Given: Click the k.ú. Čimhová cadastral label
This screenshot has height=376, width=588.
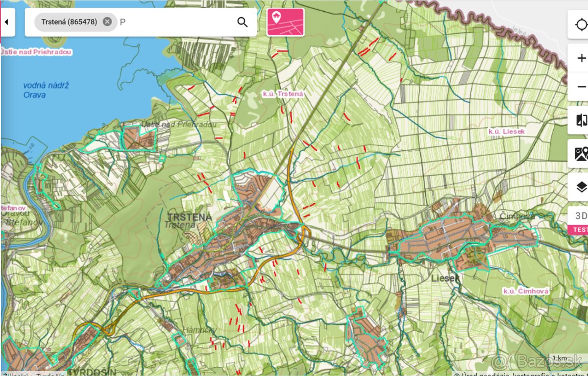Looking at the screenshot, I should (526, 291).
